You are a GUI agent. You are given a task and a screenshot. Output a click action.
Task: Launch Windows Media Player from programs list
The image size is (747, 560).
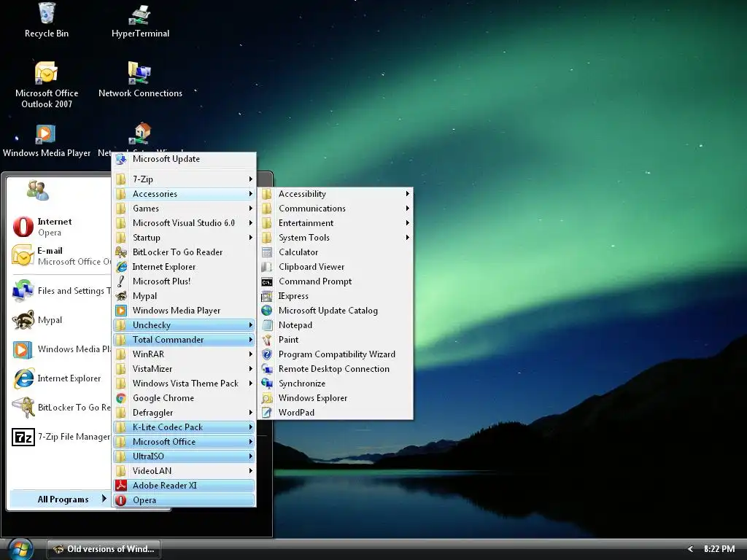(184, 311)
